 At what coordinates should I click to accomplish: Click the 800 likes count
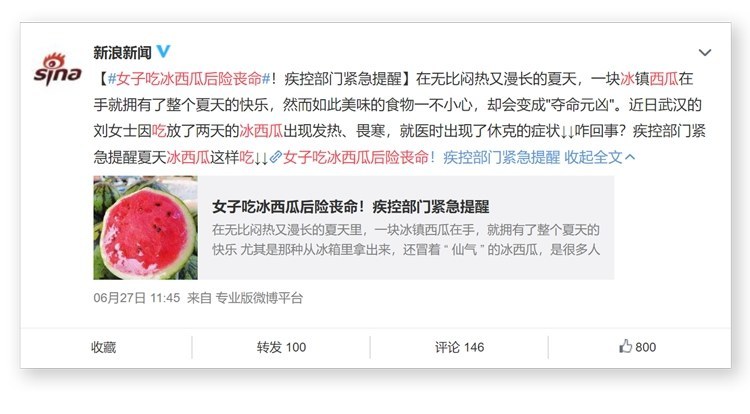point(645,347)
